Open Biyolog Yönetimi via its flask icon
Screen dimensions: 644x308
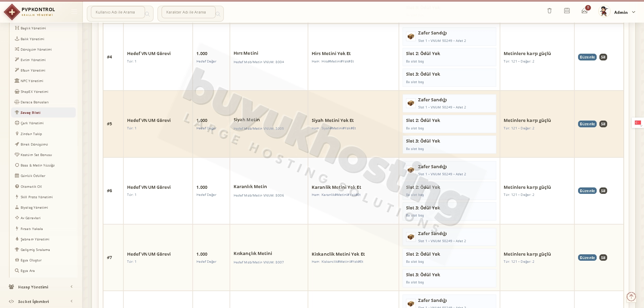pyautogui.click(x=17, y=207)
